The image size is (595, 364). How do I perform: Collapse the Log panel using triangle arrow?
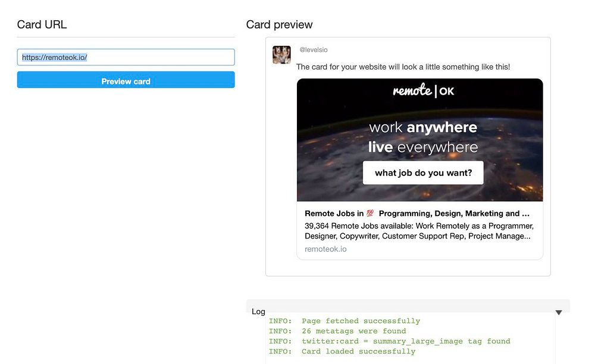pyautogui.click(x=558, y=312)
